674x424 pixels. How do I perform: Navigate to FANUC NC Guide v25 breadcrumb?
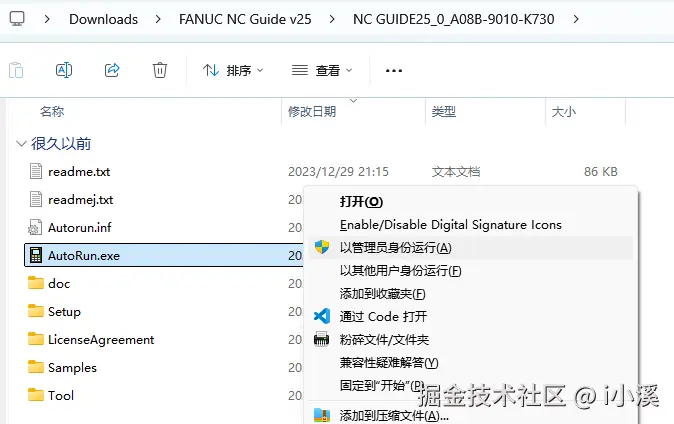tap(245, 19)
